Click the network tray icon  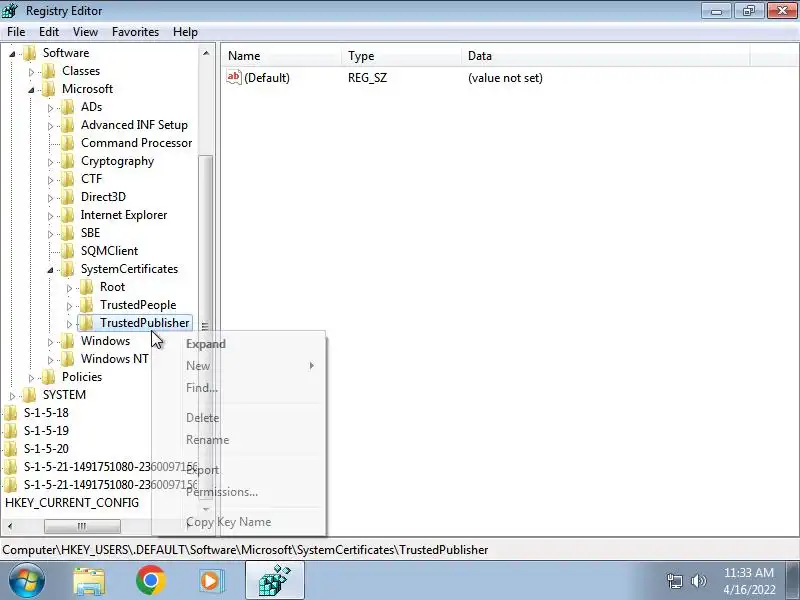coord(675,581)
